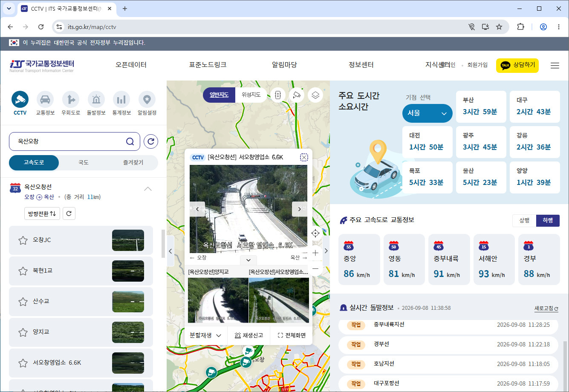Screen dimensions: 569x392
Task: Favorite the 복현1교 star
Action: click(23, 271)
